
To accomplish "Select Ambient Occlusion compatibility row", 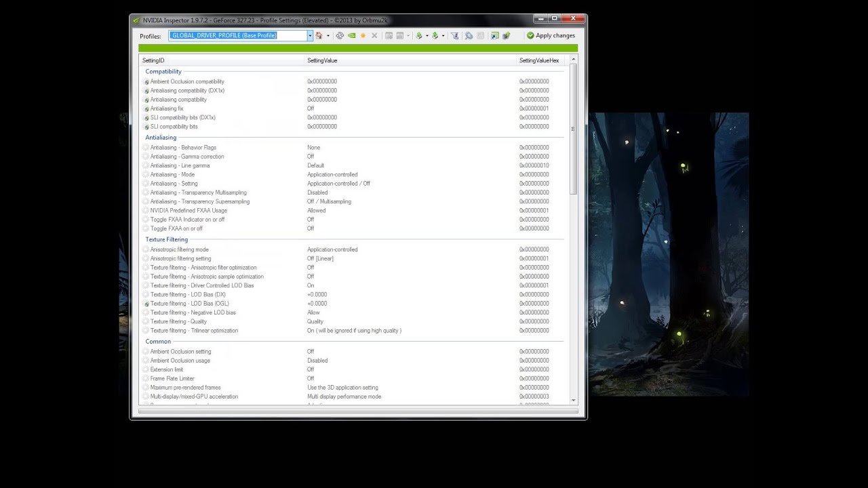I will (x=353, y=81).
